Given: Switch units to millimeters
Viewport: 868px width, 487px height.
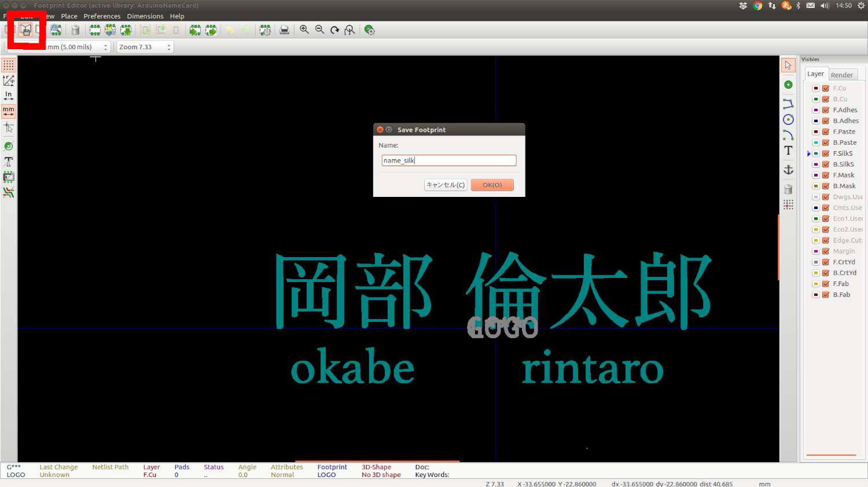Looking at the screenshot, I should (9, 111).
